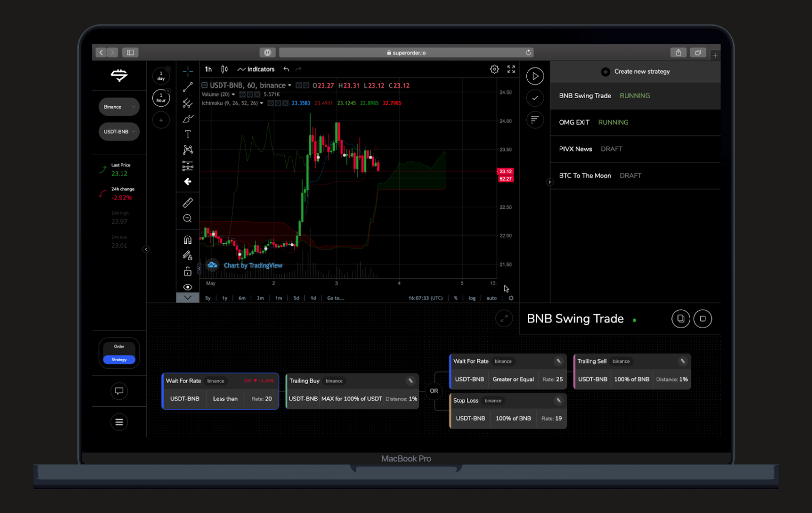Select the trend line drawing tool
The width and height of the screenshot is (812, 513).
[187, 86]
